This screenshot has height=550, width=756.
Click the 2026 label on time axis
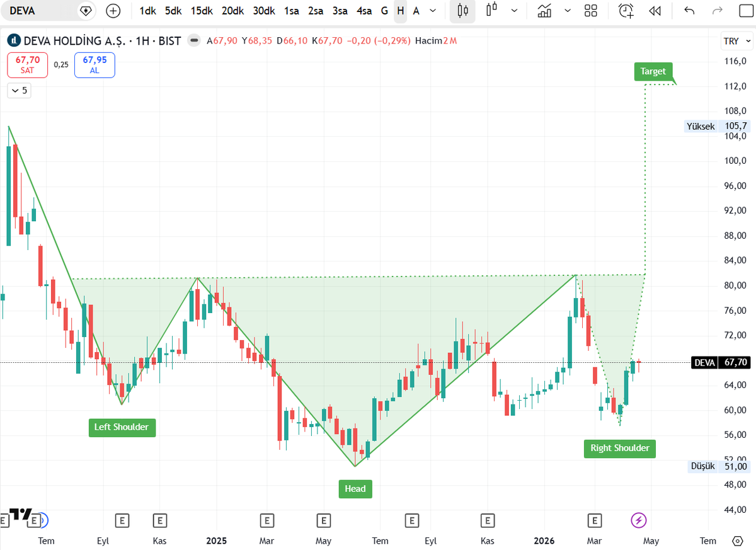pyautogui.click(x=544, y=541)
